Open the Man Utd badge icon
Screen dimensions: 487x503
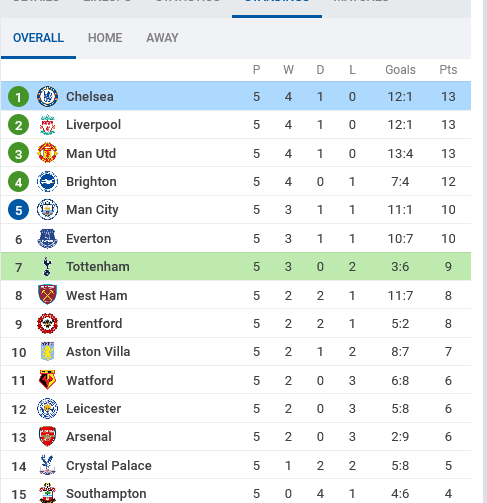point(47,153)
